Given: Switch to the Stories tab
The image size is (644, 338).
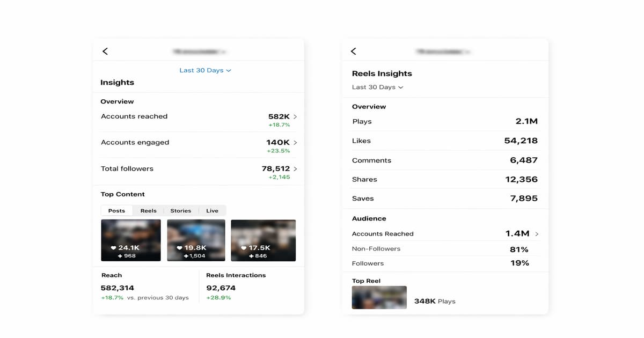Looking at the screenshot, I should [180, 211].
